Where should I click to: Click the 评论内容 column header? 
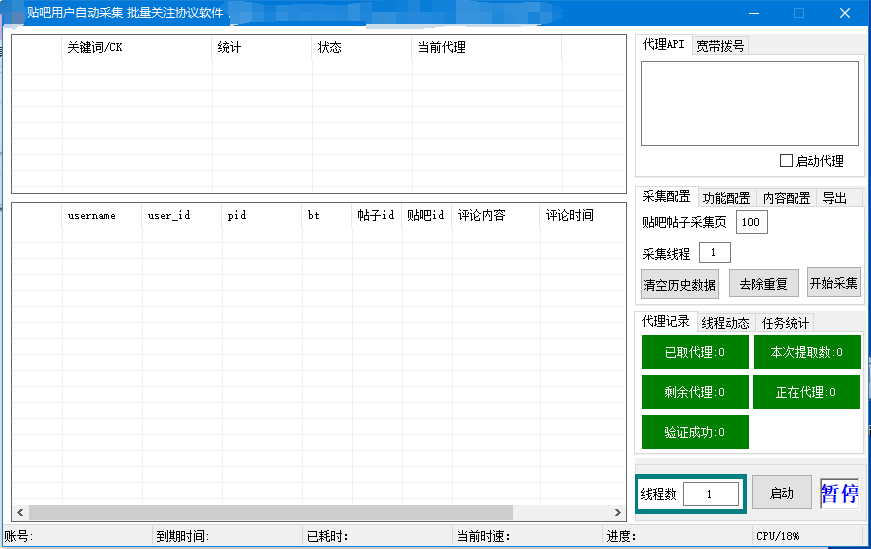point(495,215)
